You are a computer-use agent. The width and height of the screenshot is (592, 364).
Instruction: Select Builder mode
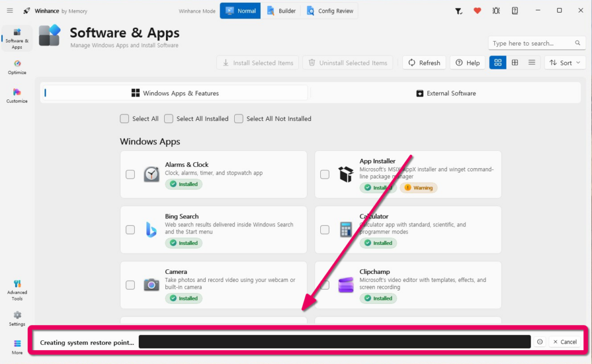[x=282, y=11]
